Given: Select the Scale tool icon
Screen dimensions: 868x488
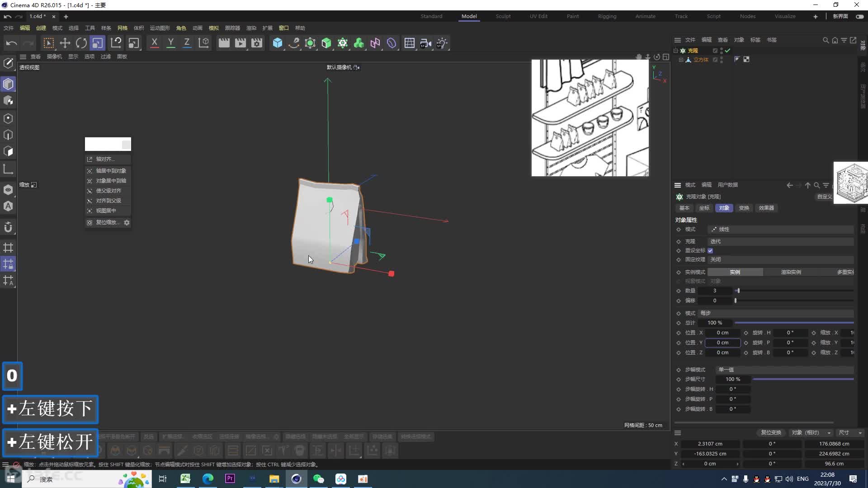Looking at the screenshot, I should tap(97, 43).
